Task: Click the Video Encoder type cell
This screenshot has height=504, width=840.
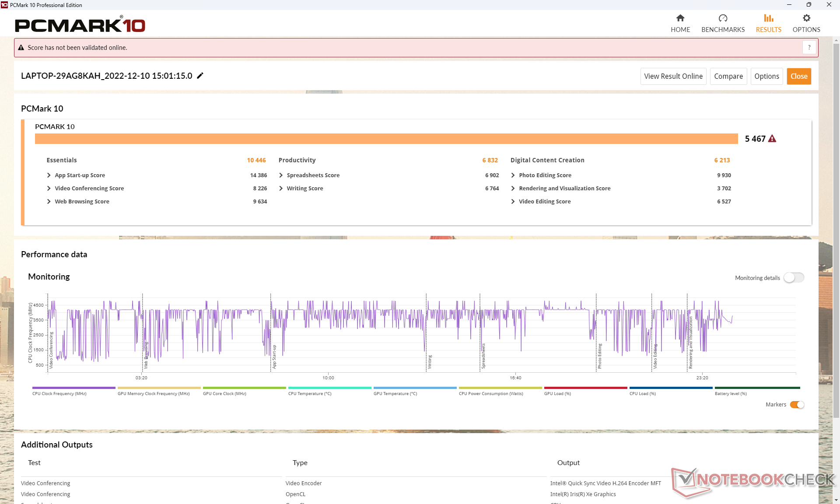Action: (x=304, y=483)
